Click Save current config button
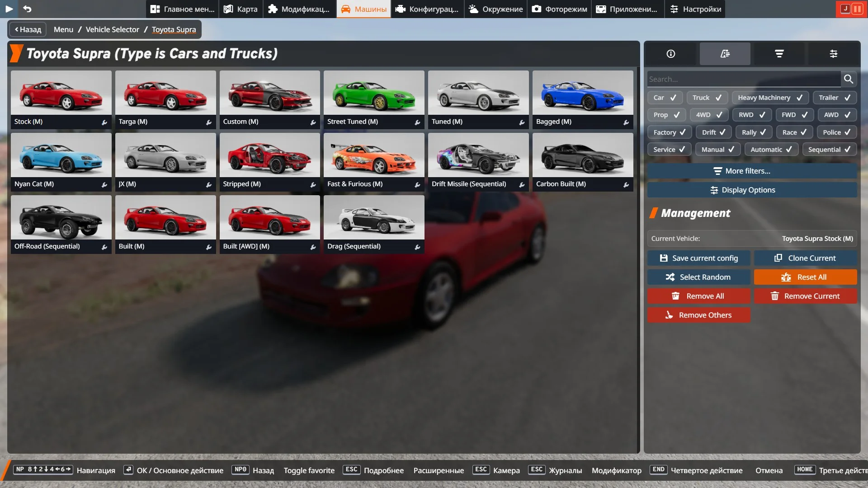The width and height of the screenshot is (868, 488). [699, 258]
